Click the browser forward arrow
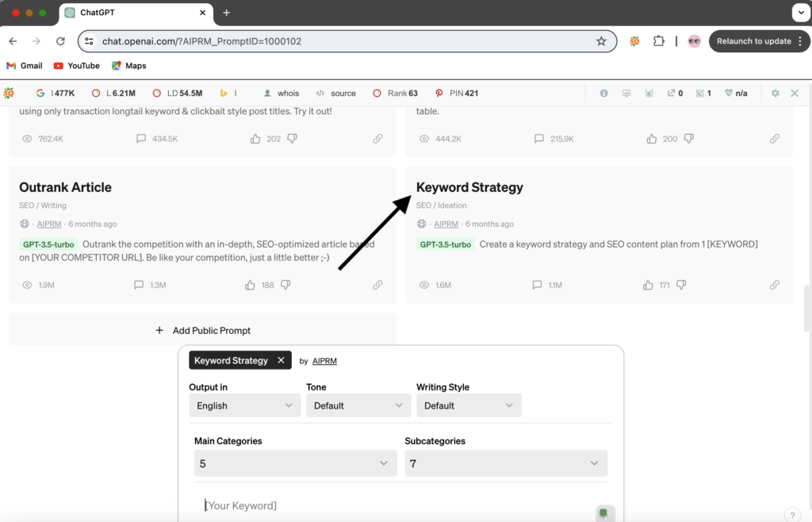 tap(36, 41)
